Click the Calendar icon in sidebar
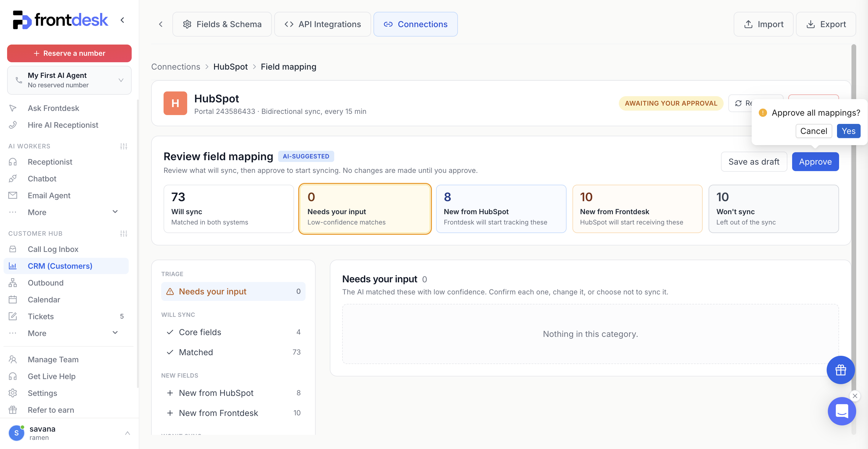This screenshot has height=449, width=868. coord(13,299)
